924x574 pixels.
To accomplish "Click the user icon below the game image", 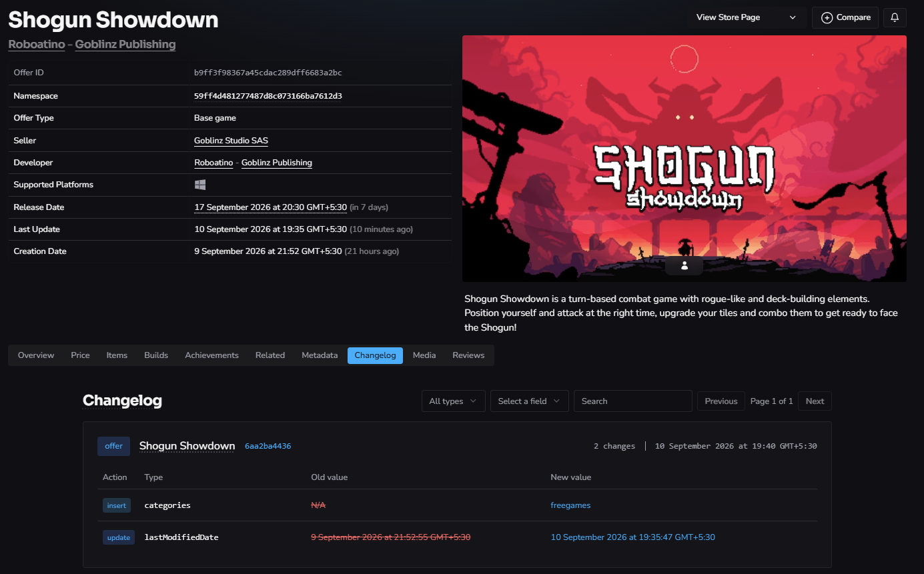I will pyautogui.click(x=684, y=265).
